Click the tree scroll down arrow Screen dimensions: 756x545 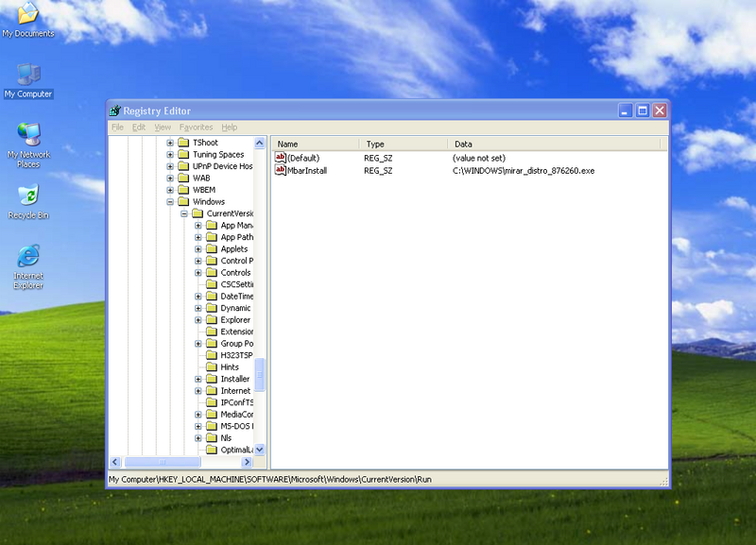pos(259,450)
